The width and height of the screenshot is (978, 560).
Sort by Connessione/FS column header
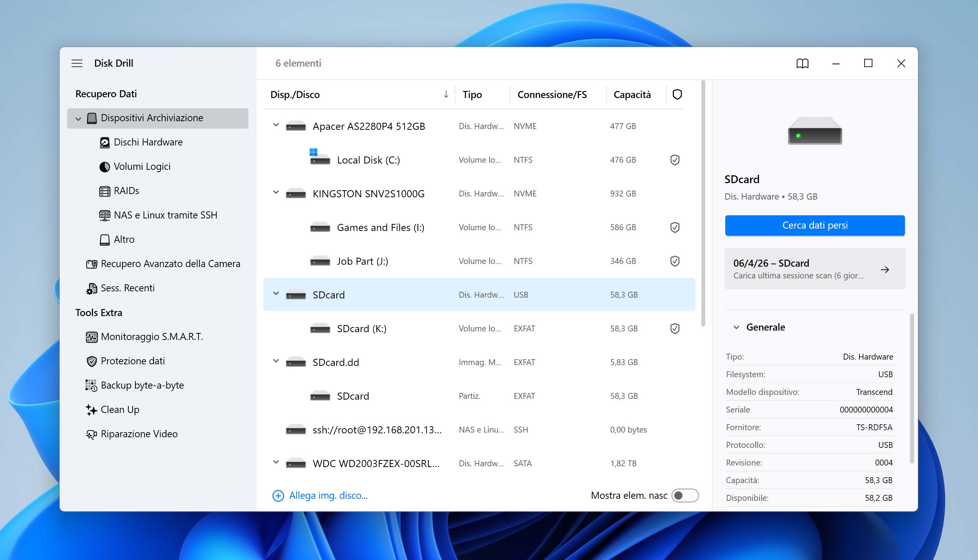click(552, 95)
